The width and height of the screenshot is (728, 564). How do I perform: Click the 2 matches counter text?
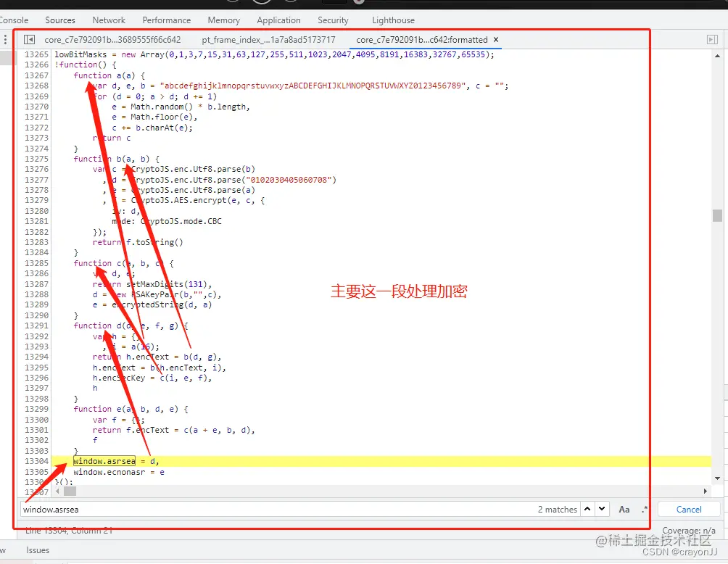click(x=557, y=509)
